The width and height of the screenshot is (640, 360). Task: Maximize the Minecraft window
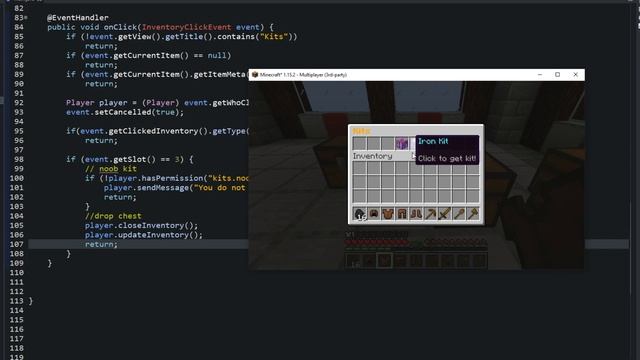point(558,75)
